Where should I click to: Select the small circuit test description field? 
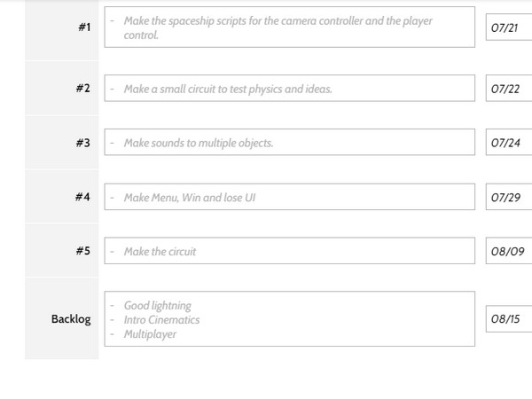pyautogui.click(x=289, y=89)
